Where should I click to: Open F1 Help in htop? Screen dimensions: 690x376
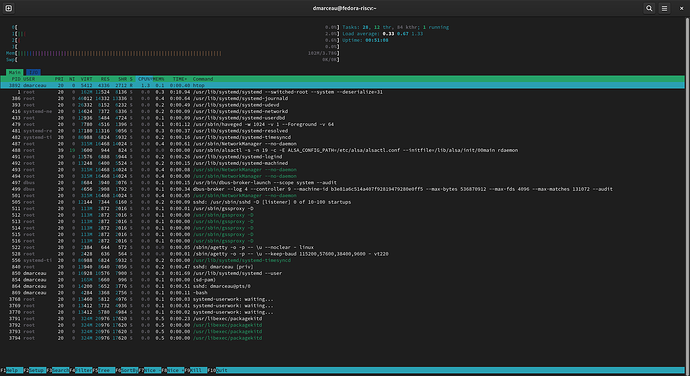click(x=12, y=370)
